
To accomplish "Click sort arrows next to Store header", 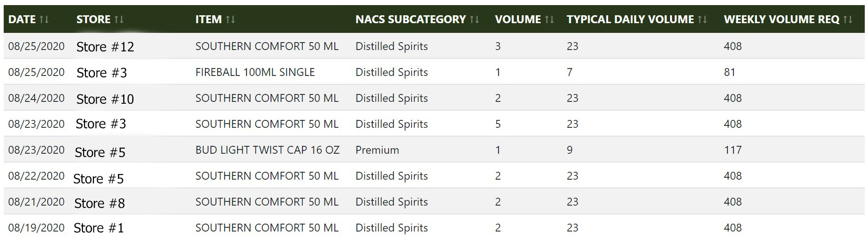I will coord(119,19).
